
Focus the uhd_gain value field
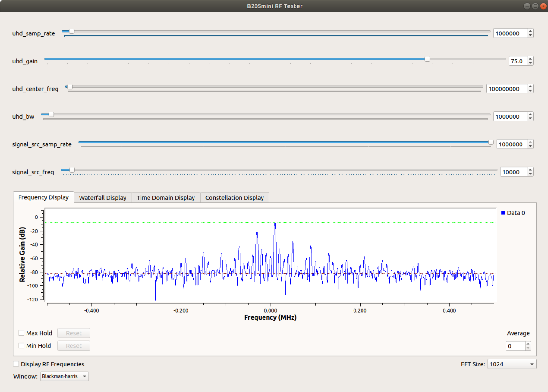tap(518, 61)
